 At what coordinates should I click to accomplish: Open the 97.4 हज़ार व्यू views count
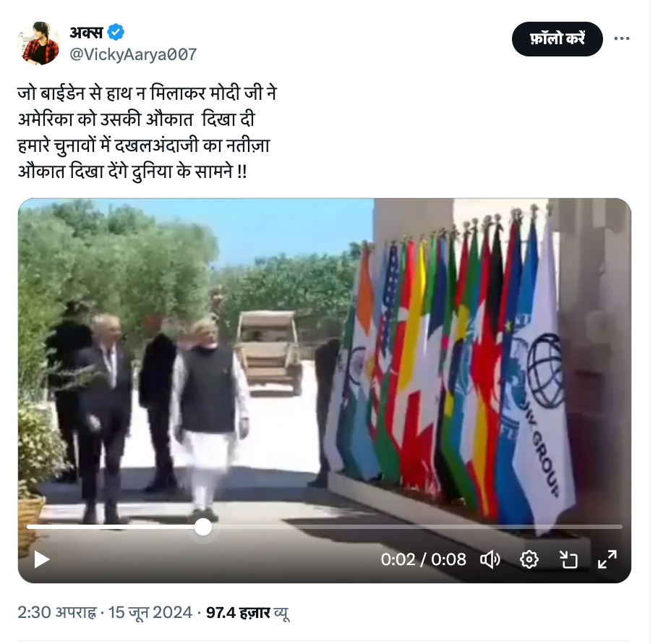[x=247, y=612]
